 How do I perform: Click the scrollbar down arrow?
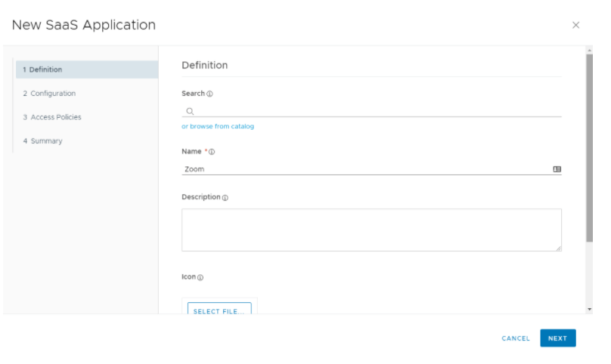click(x=589, y=310)
